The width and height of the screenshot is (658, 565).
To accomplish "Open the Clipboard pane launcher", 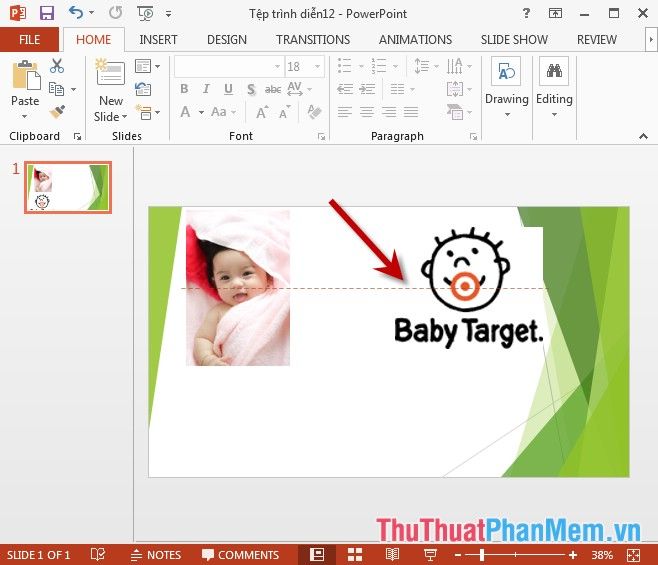I will tap(77, 136).
